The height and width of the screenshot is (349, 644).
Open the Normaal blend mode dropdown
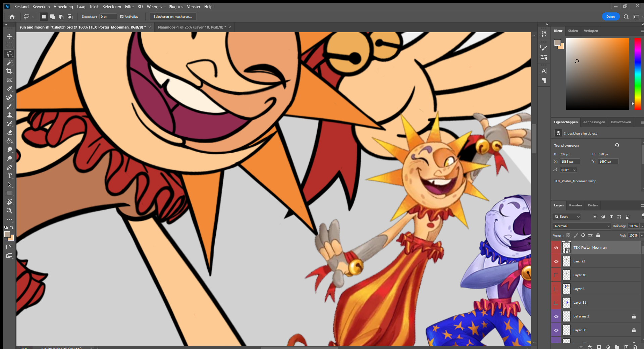pos(582,226)
